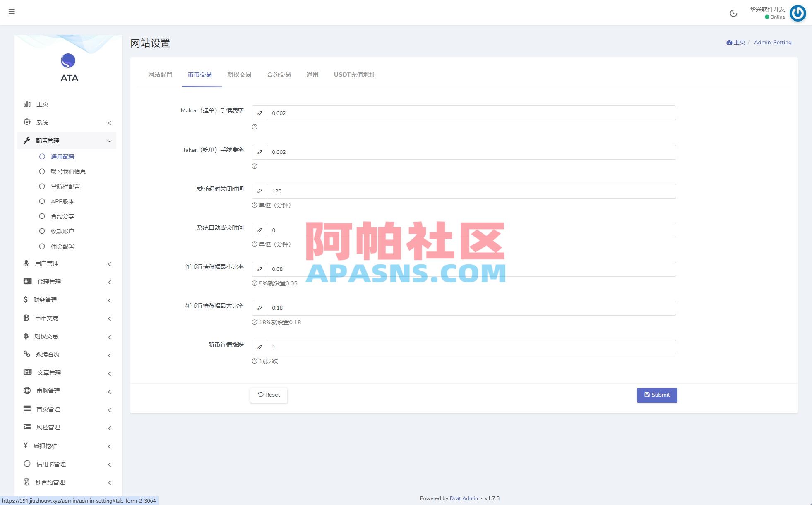Switch to the 合约交易 tab

coord(278,74)
